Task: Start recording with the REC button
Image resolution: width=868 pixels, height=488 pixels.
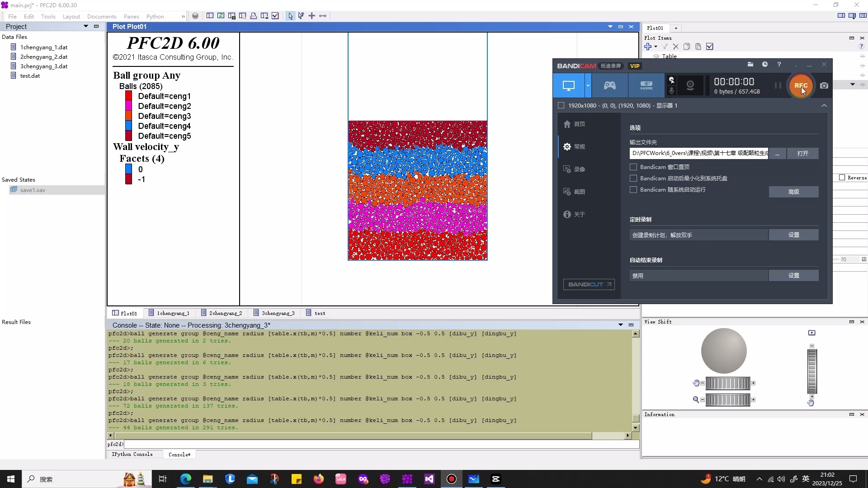Action: click(800, 85)
